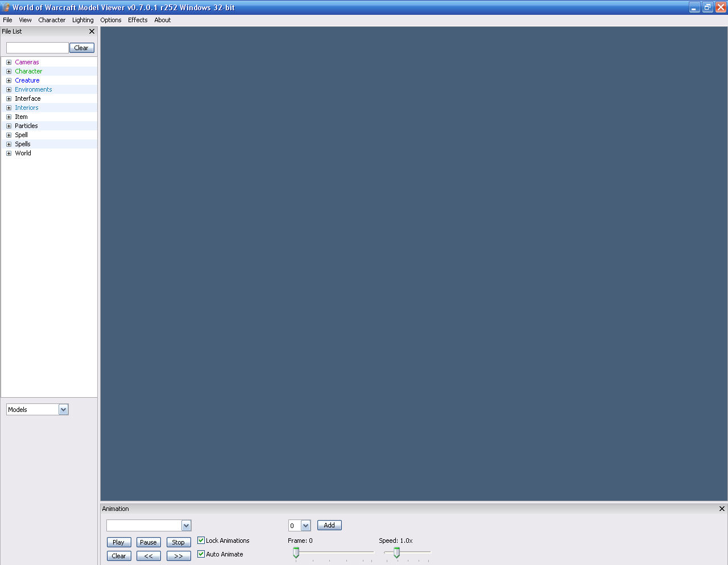Viewport: 728px width, 565px height.
Task: Select the Interiors folder label
Action: (27, 108)
